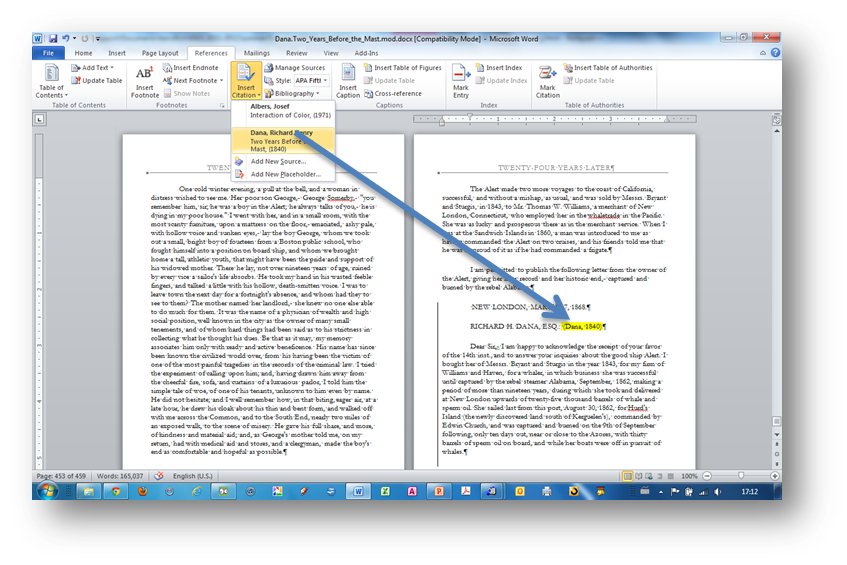Click Insert Table of Figures

(406, 68)
